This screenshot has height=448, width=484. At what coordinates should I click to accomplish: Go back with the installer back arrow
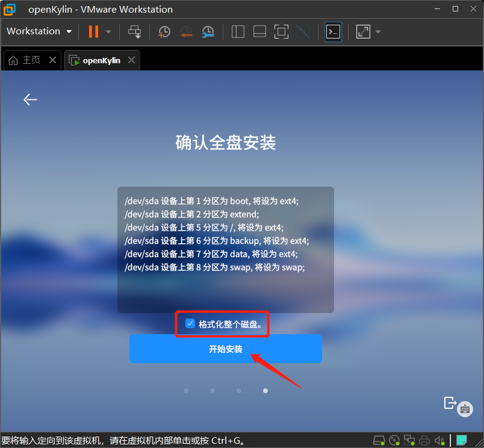[x=30, y=99]
